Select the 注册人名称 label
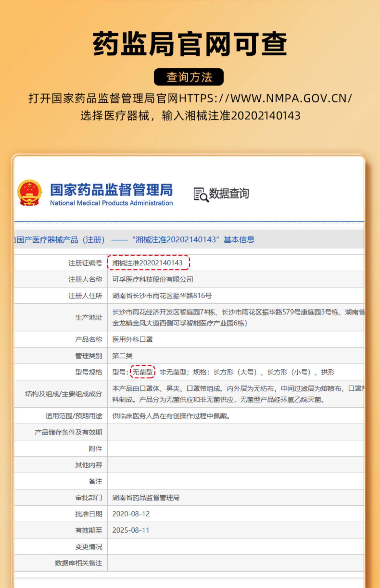Screen dimensions: 380x588 (85, 279)
